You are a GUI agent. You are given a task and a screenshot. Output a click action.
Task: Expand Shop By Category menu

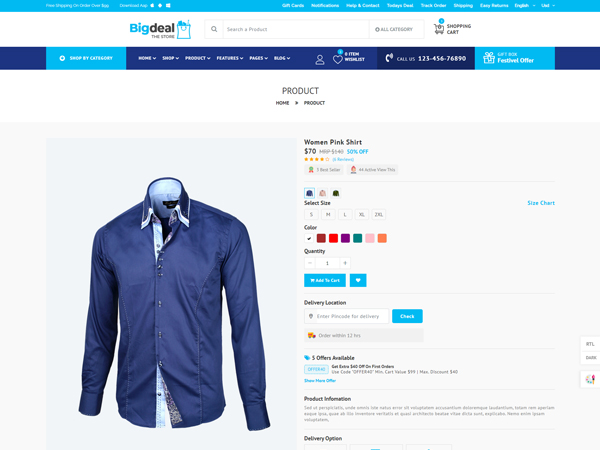(86, 58)
